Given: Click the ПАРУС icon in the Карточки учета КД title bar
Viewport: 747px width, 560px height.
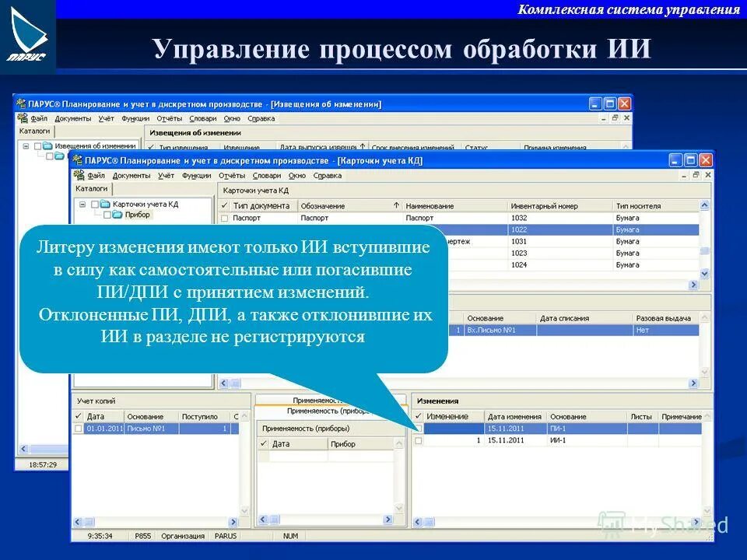Looking at the screenshot, I should [76, 159].
